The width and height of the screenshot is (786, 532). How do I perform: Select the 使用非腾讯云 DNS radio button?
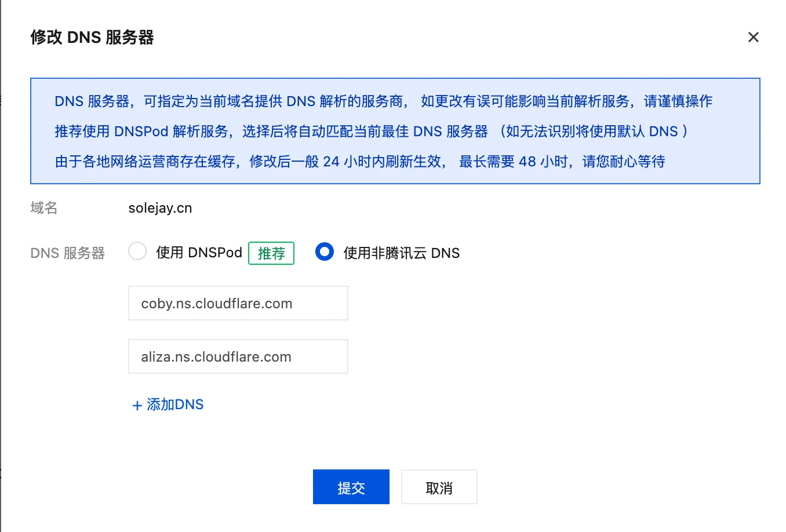(325, 252)
